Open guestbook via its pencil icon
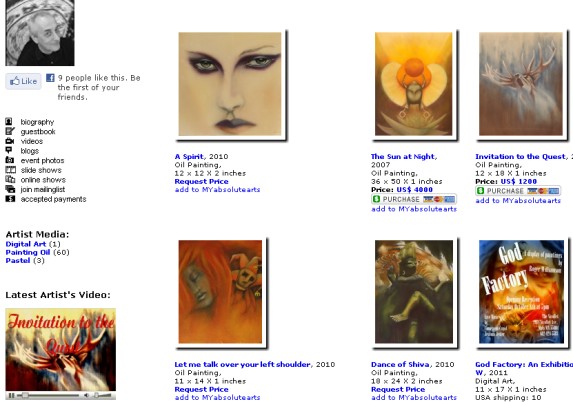 (10, 131)
